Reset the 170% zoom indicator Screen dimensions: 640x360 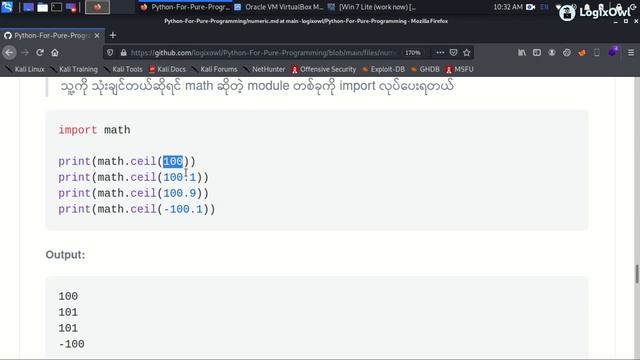tap(413, 53)
